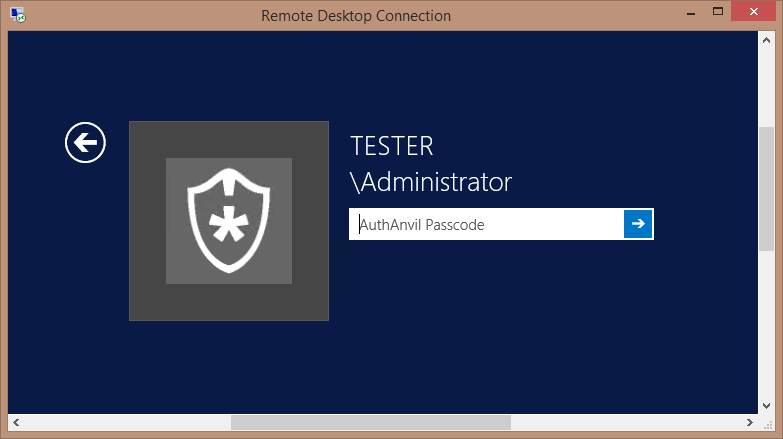Click the horizontal scrollbar thumb
The width and height of the screenshot is (783, 439).
pos(371,423)
